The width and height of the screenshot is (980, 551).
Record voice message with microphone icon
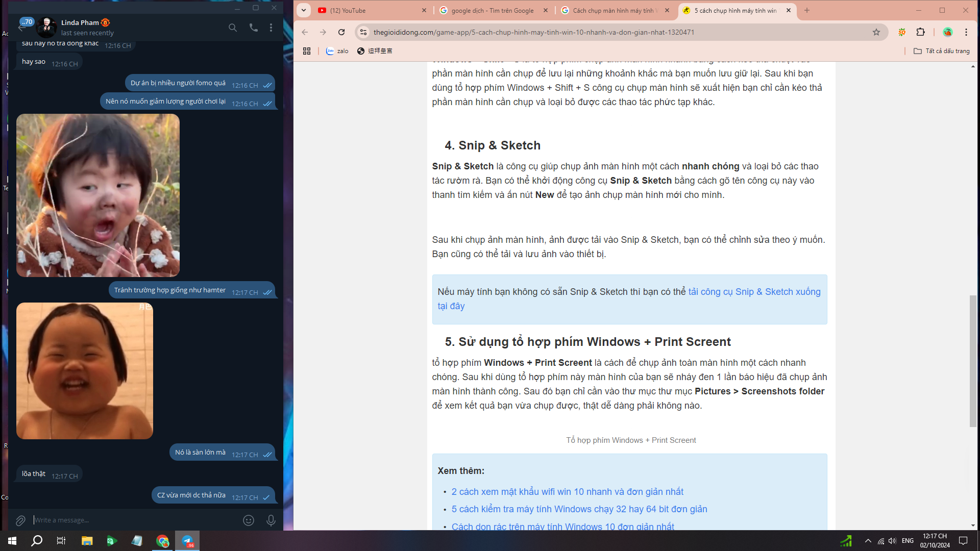pos(271,520)
